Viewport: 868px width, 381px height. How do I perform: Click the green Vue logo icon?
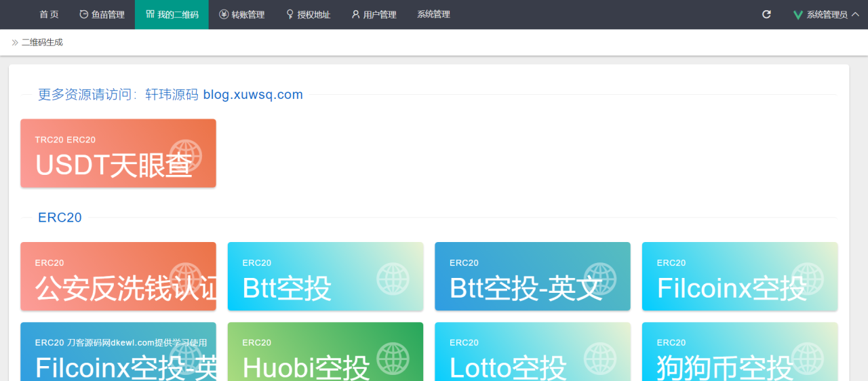pyautogui.click(x=798, y=14)
